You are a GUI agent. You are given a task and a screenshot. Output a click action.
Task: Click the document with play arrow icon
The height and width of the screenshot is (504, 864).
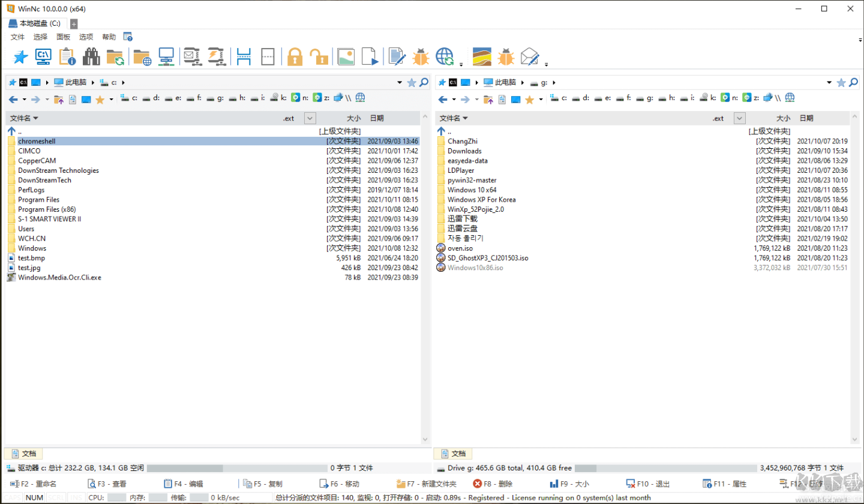[x=370, y=57]
